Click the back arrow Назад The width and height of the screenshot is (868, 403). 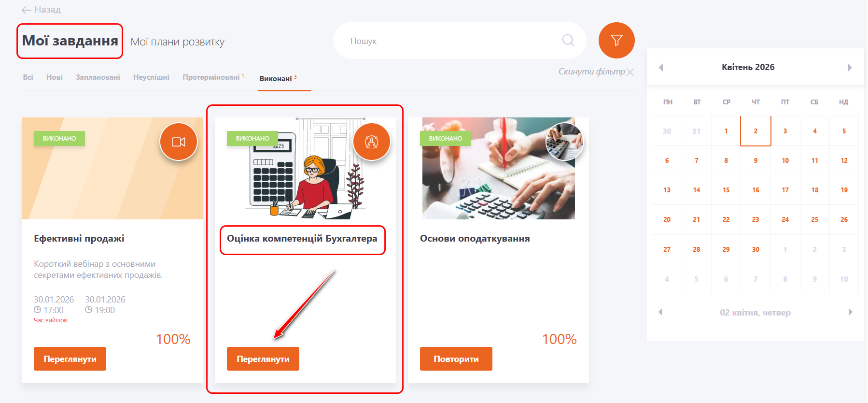[41, 10]
